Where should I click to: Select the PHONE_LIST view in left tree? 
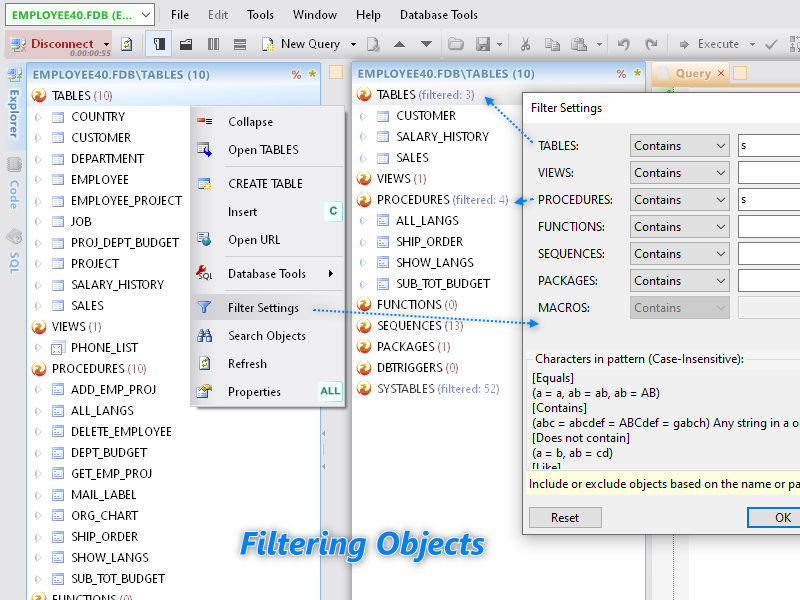(x=105, y=347)
